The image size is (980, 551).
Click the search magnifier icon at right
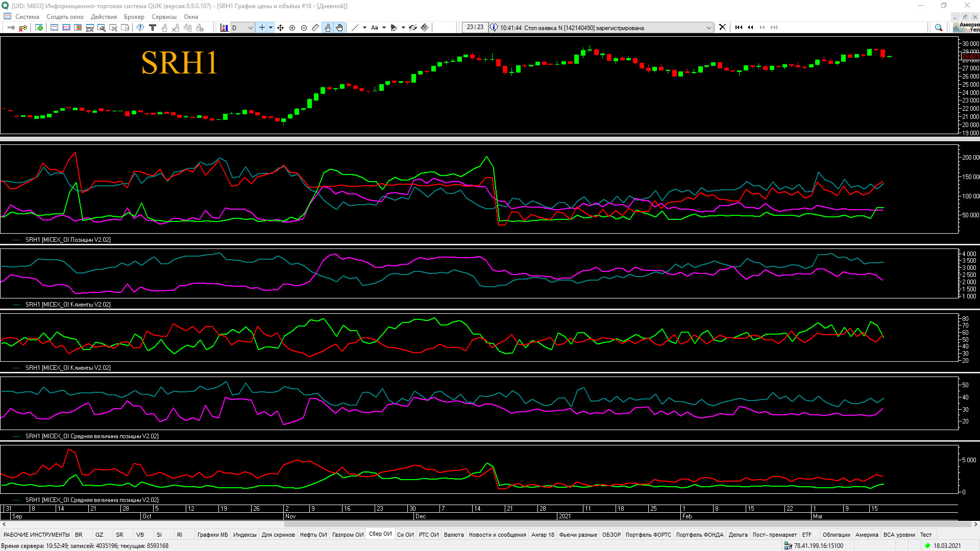[938, 28]
